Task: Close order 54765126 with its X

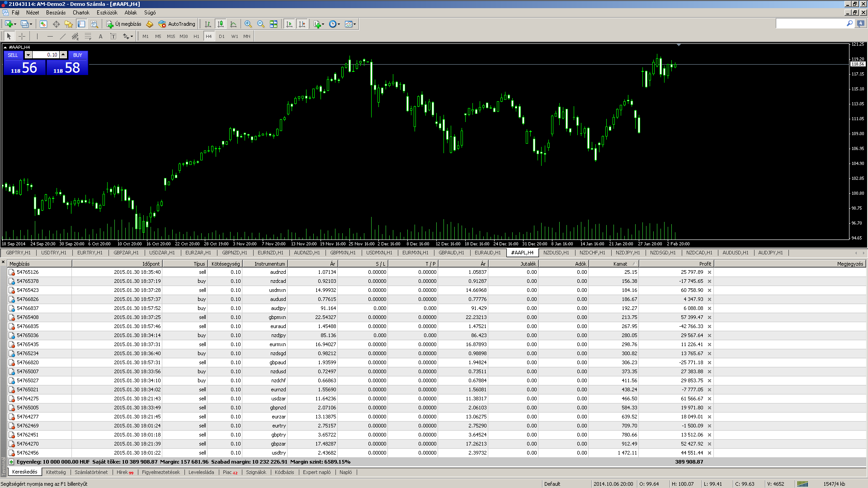Action: pos(709,272)
